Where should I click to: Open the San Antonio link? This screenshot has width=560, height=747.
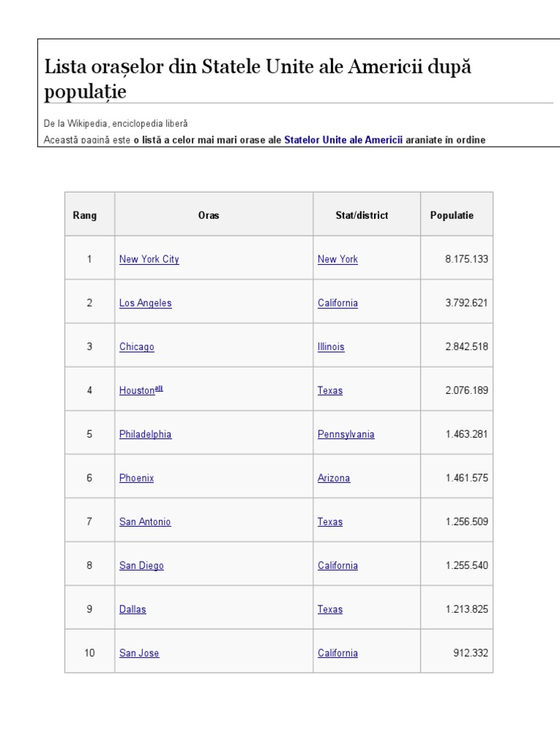(x=144, y=522)
